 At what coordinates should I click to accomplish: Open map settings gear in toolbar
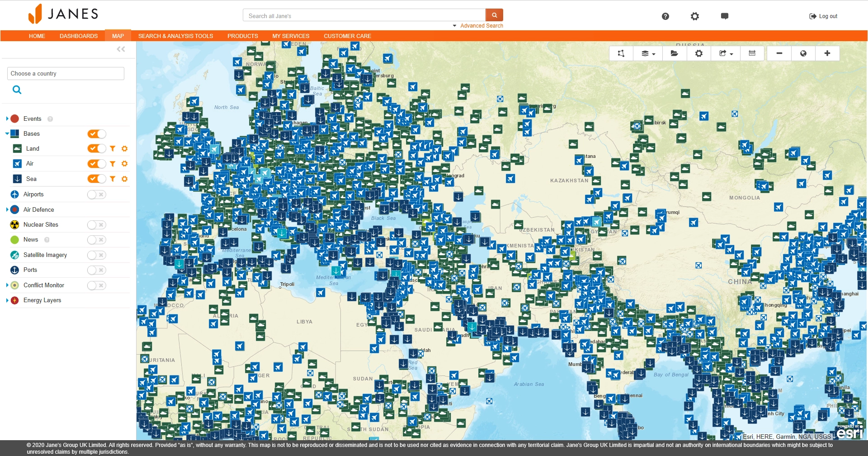[699, 53]
